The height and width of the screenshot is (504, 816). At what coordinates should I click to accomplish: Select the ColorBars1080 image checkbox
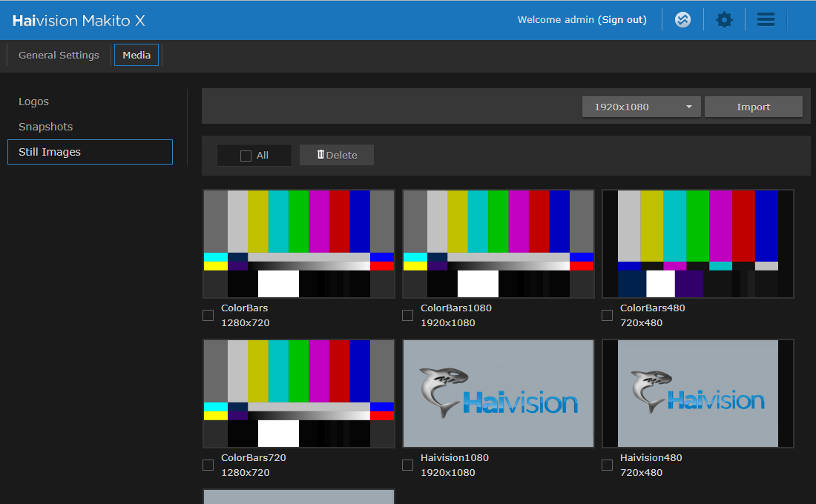click(407, 315)
